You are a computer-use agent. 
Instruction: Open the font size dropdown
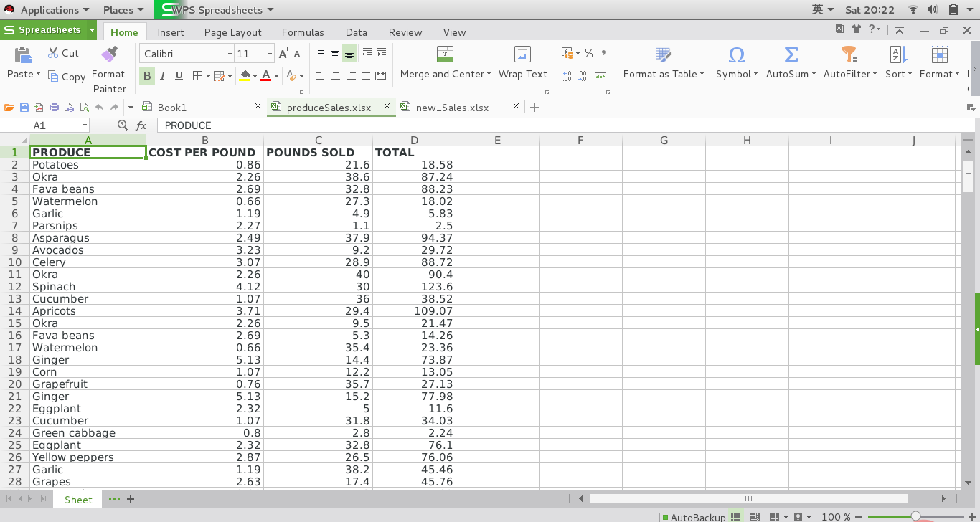(270, 54)
